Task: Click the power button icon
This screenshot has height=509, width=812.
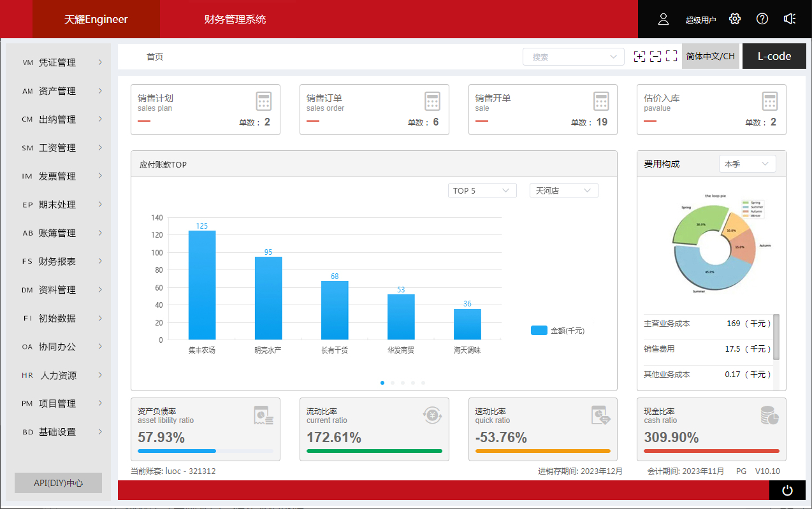Action: (x=787, y=491)
